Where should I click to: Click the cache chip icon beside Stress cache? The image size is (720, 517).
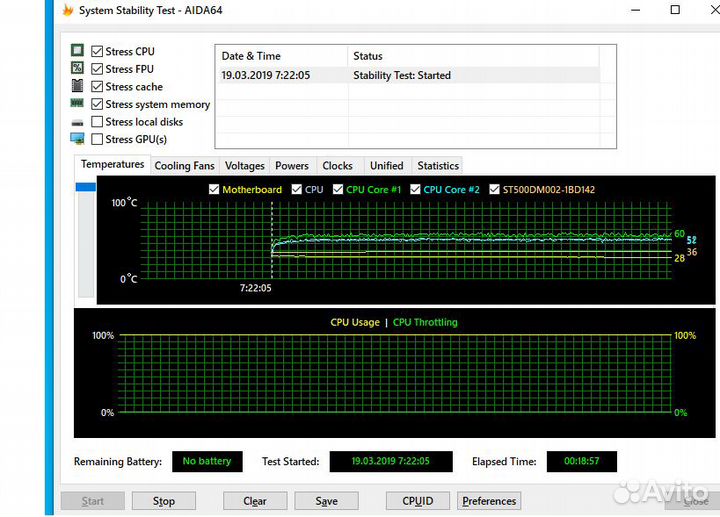click(x=77, y=85)
